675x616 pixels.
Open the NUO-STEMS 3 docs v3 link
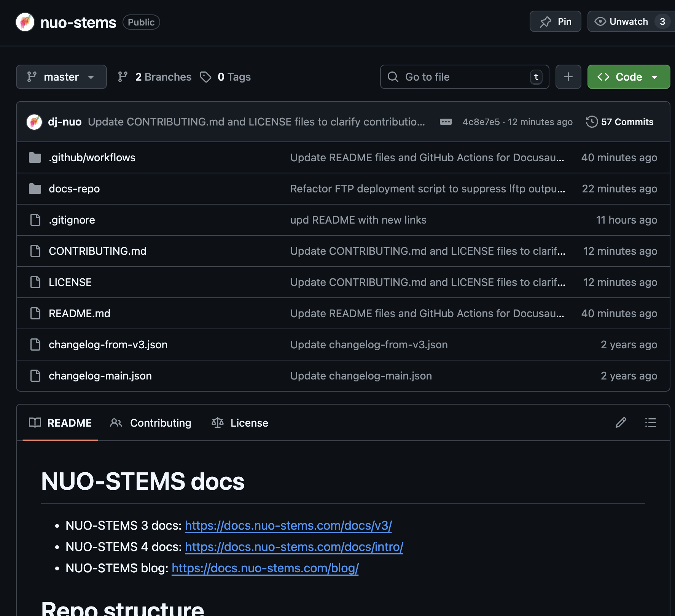288,526
